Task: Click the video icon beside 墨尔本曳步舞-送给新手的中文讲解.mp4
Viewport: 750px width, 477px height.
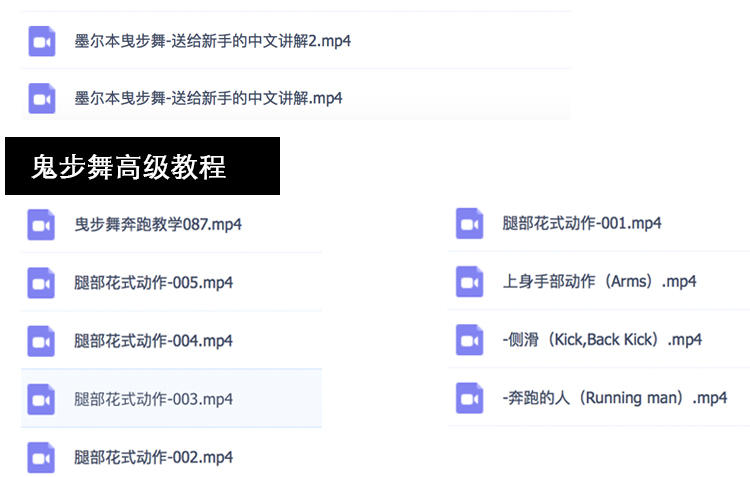Action: coord(42,99)
